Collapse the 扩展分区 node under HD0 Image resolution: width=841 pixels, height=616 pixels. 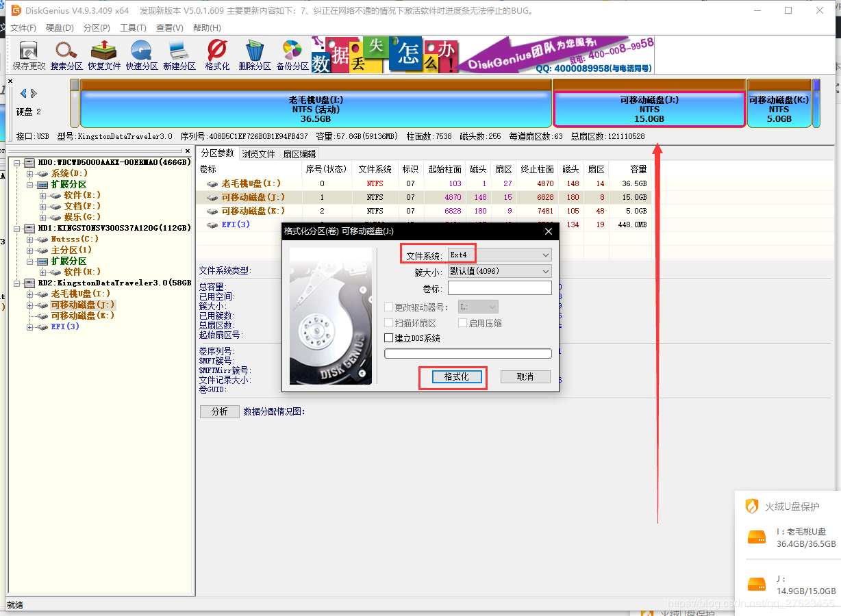pyautogui.click(x=30, y=184)
